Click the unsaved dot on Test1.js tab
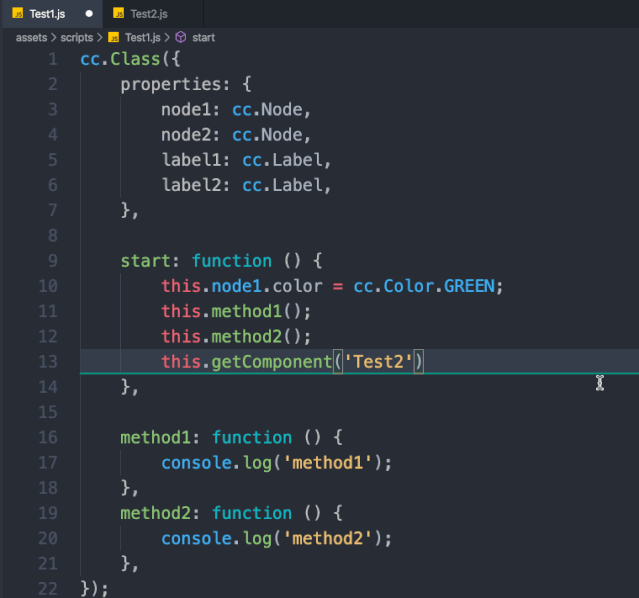The height and width of the screenshot is (598, 639). 89,14
